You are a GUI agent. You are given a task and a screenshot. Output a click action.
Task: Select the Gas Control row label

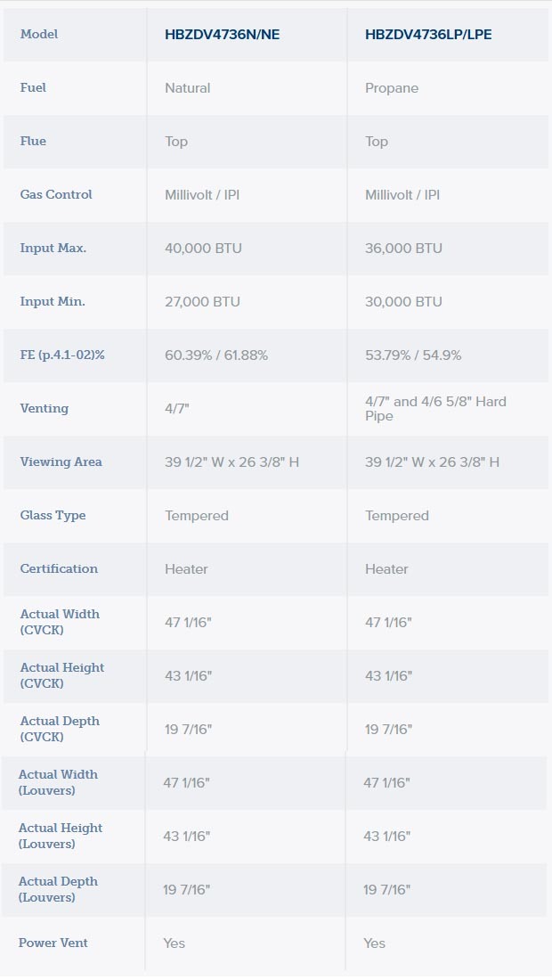coord(55,194)
